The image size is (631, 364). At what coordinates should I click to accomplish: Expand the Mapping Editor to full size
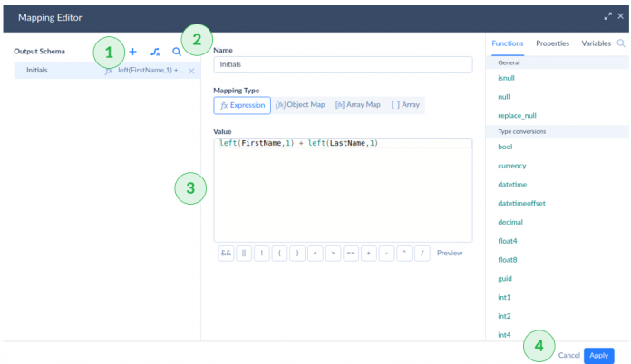tap(607, 16)
